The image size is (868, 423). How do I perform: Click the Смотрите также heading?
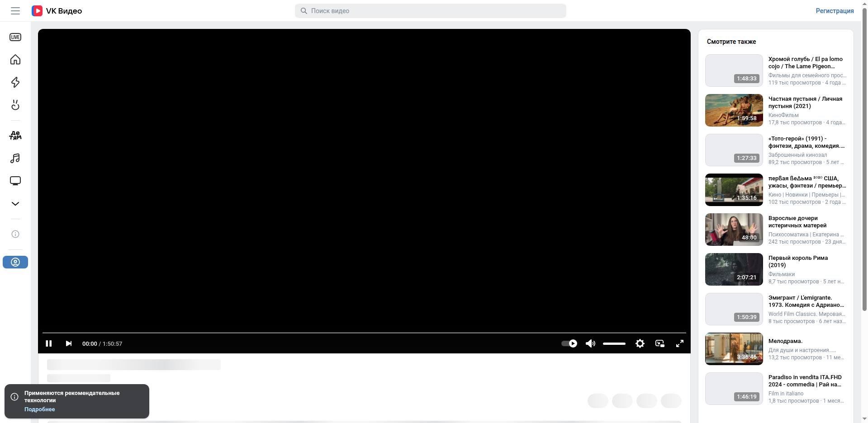pos(731,42)
